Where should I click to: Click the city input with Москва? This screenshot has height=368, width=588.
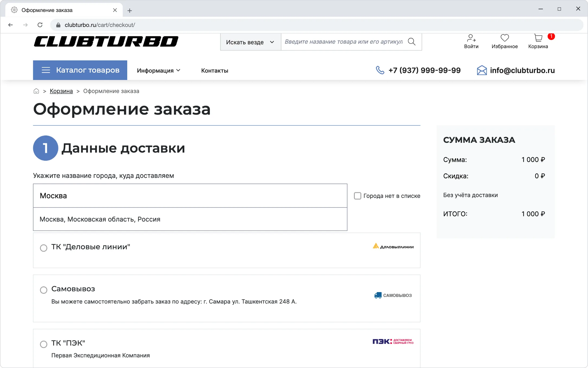pyautogui.click(x=190, y=196)
